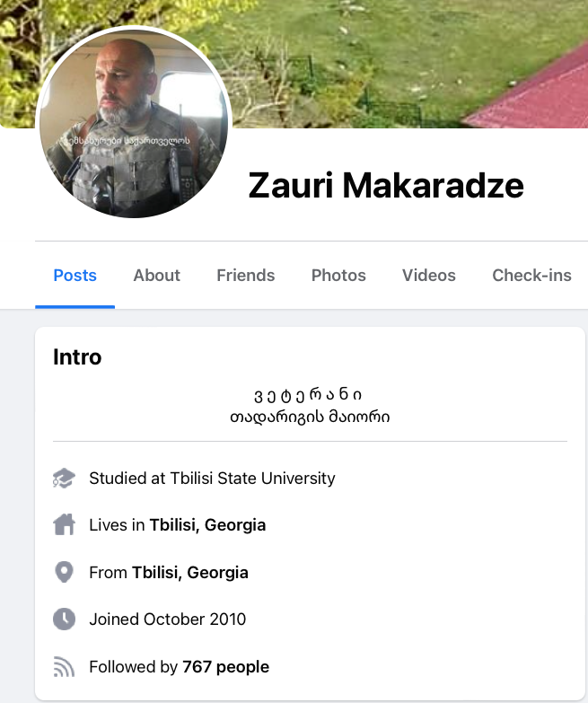Click the 767 people followers link

[226, 667]
